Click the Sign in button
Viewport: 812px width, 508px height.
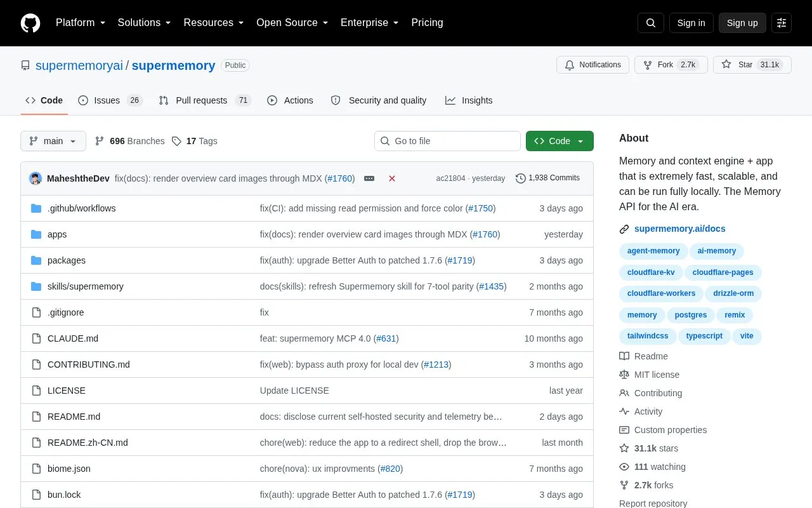coord(691,23)
